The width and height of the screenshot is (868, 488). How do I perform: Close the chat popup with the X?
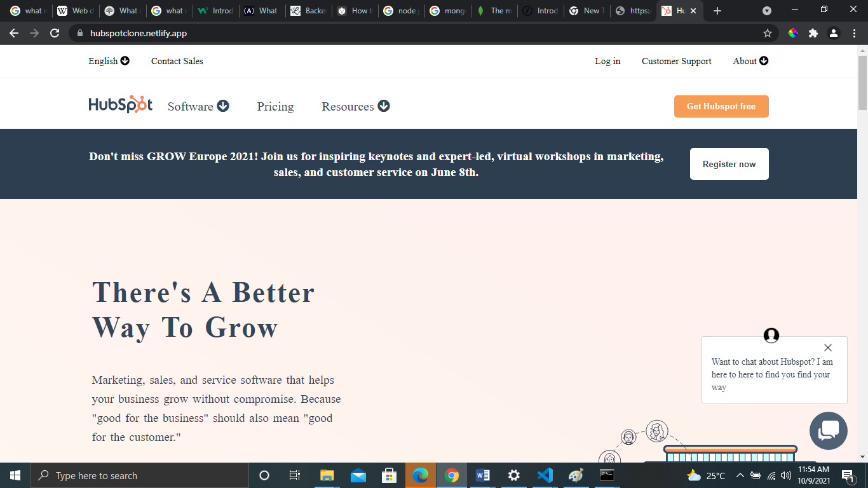tap(827, 348)
